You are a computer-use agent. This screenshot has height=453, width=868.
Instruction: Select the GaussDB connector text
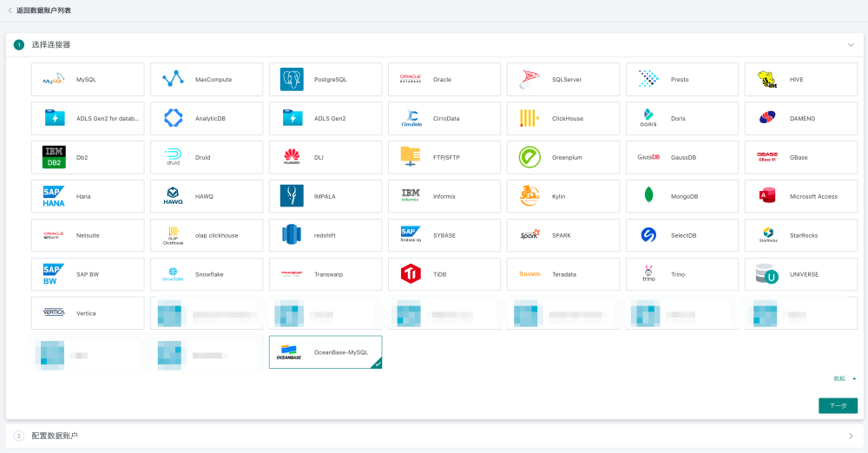(x=683, y=158)
